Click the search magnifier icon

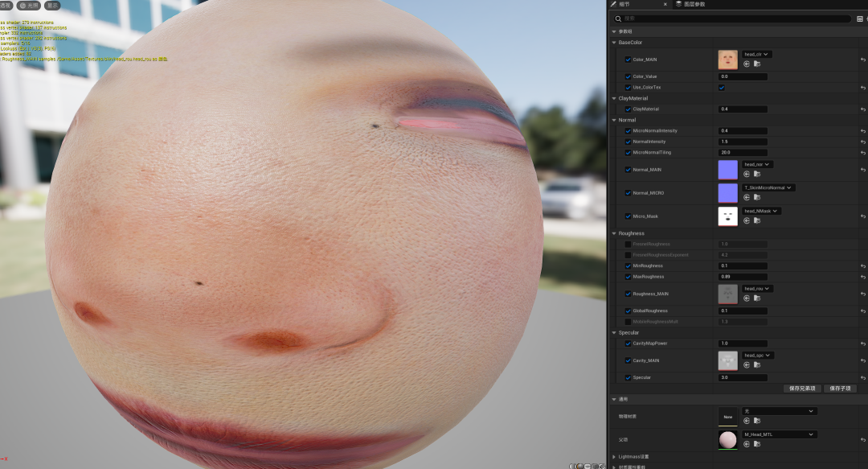tap(618, 19)
